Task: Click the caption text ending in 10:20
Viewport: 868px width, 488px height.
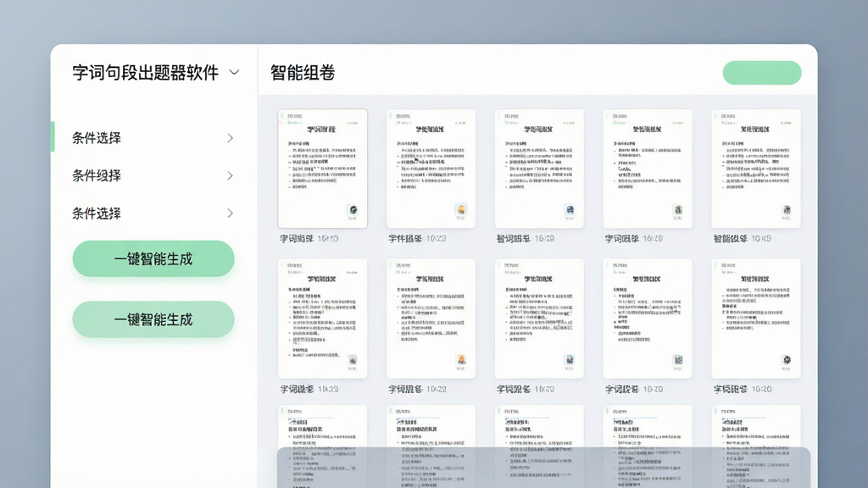Action: click(x=743, y=389)
